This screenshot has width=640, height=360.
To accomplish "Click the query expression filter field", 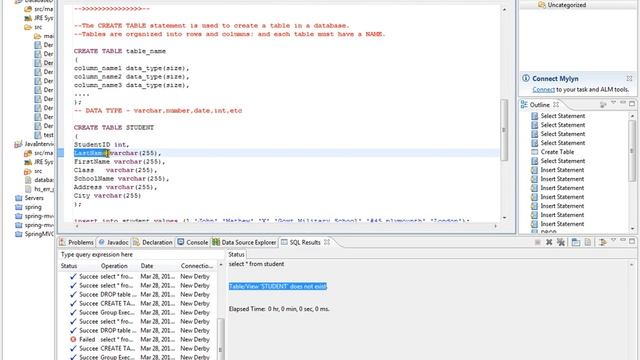I will (x=140, y=254).
